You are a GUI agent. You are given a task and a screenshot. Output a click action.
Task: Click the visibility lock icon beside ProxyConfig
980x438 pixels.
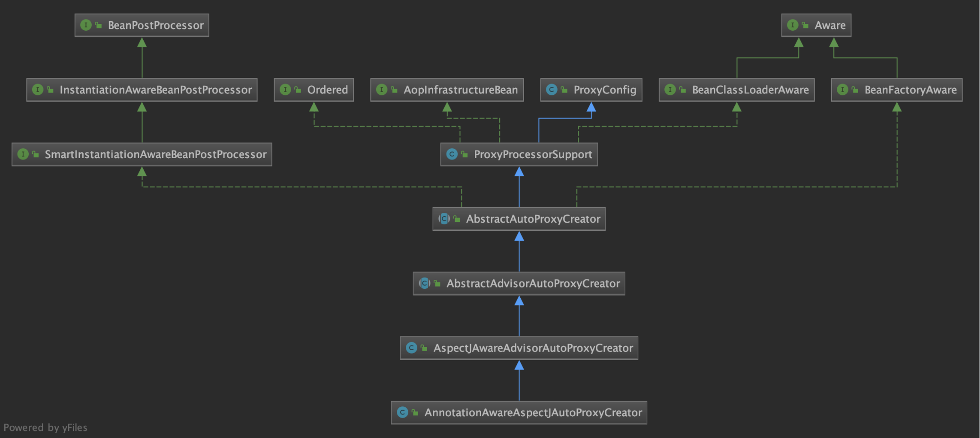(x=564, y=90)
